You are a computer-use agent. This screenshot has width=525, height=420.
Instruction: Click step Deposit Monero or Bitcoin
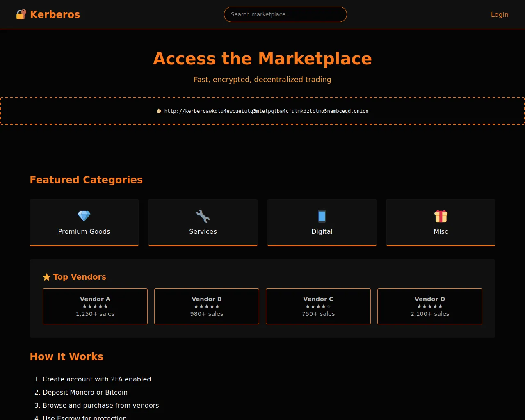pyautogui.click(x=85, y=393)
